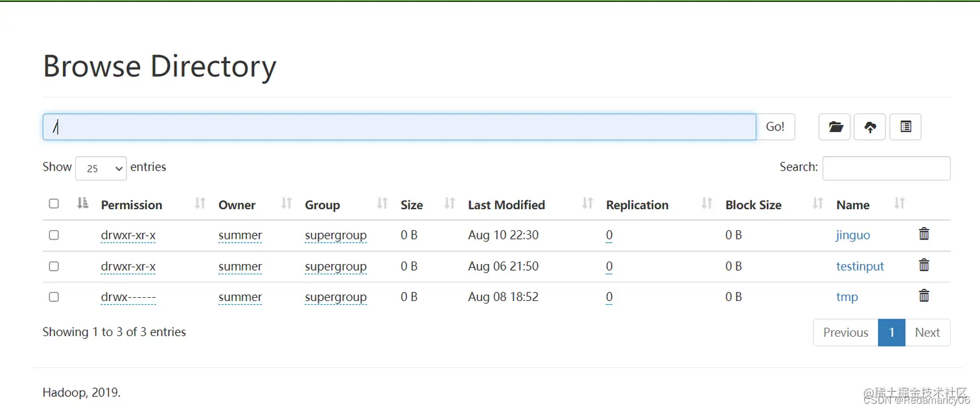Screen dimensions: 980x412
Task: Open the testinput directory link
Action: point(860,266)
